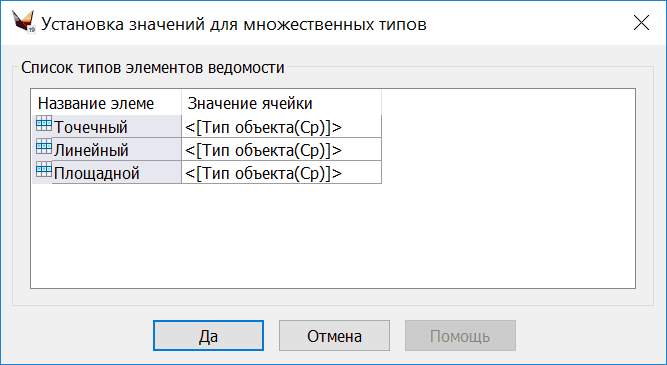Click the disabled Помощь button
Screen dimensions: 667x365
[460, 336]
